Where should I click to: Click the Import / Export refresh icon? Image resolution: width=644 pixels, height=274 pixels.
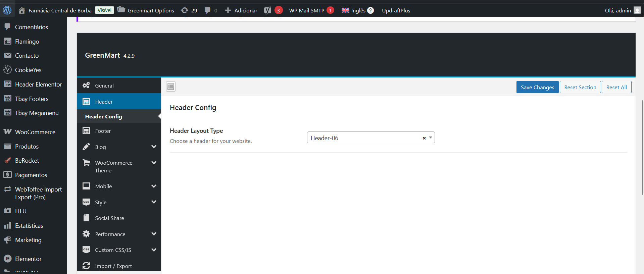click(x=86, y=266)
